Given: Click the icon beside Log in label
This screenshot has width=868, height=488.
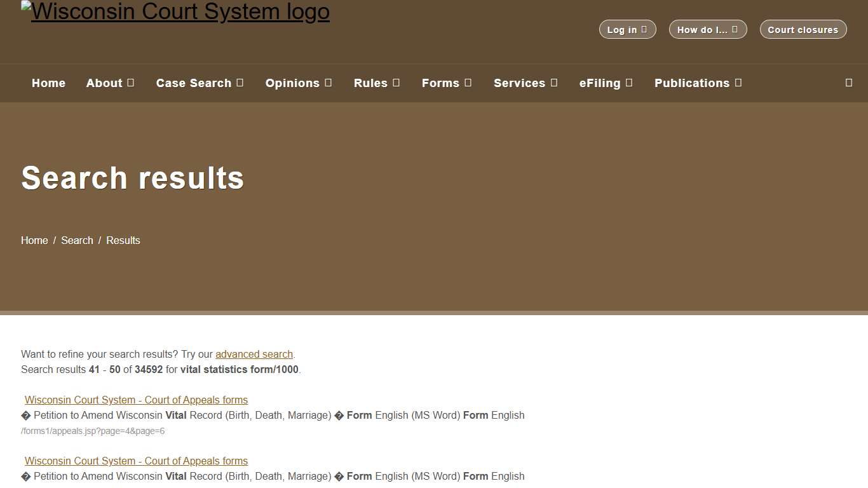Looking at the screenshot, I should tap(644, 29).
